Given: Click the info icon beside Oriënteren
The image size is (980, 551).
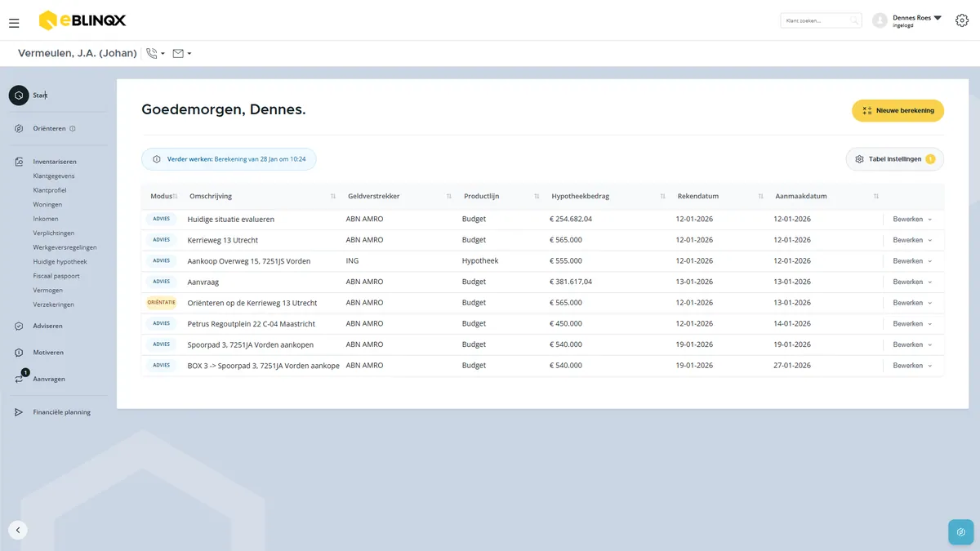Looking at the screenshot, I should (x=73, y=128).
